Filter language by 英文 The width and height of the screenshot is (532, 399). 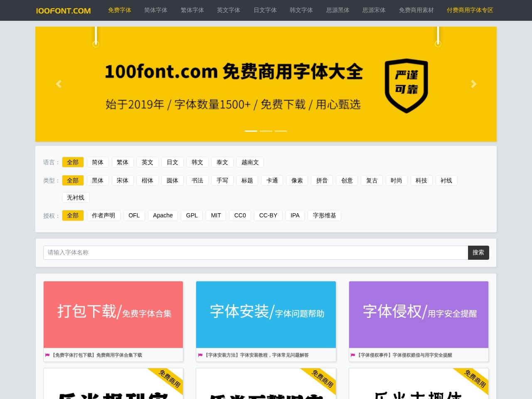[x=148, y=162]
